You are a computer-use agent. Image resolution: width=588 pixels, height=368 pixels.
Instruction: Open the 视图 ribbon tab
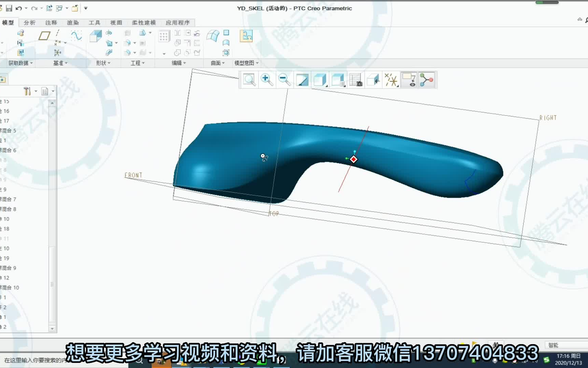[x=116, y=22]
